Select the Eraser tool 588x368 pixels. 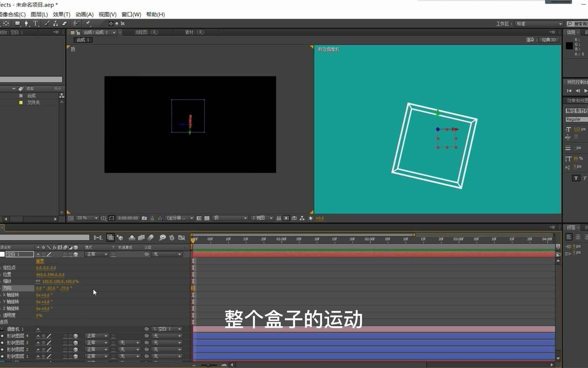point(65,24)
